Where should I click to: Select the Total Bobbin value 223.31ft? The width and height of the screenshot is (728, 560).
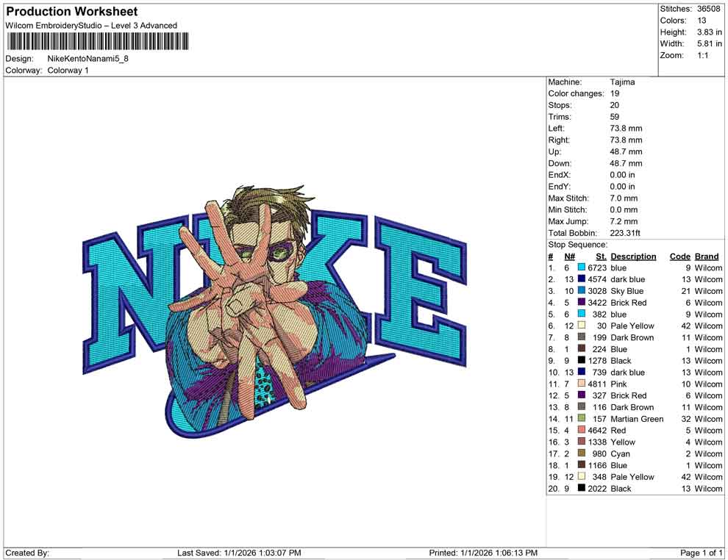[625, 233]
